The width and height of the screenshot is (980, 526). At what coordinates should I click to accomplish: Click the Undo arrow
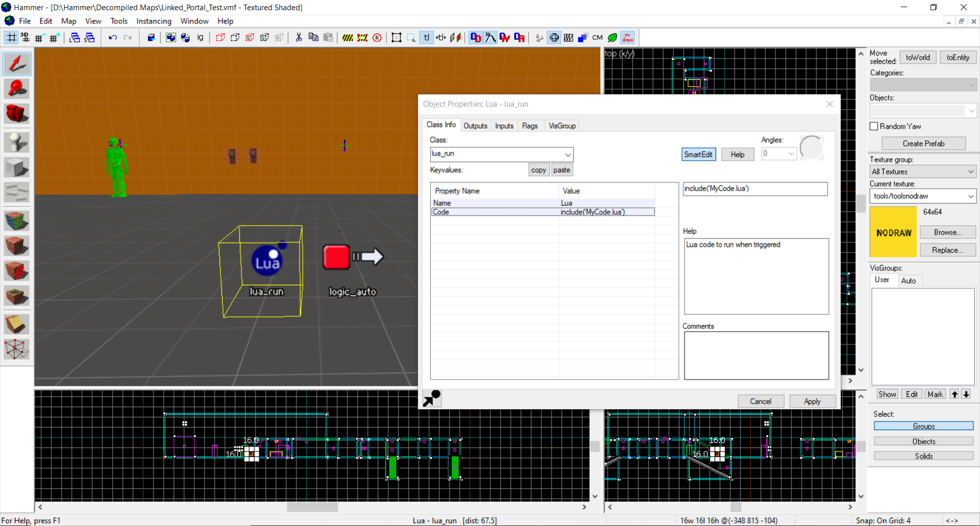click(113, 37)
